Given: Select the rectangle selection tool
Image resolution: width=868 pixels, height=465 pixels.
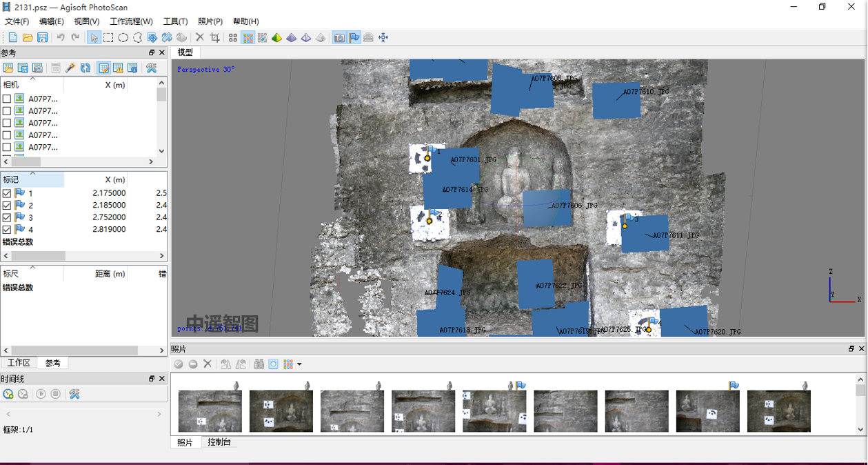Looking at the screenshot, I should click(108, 37).
